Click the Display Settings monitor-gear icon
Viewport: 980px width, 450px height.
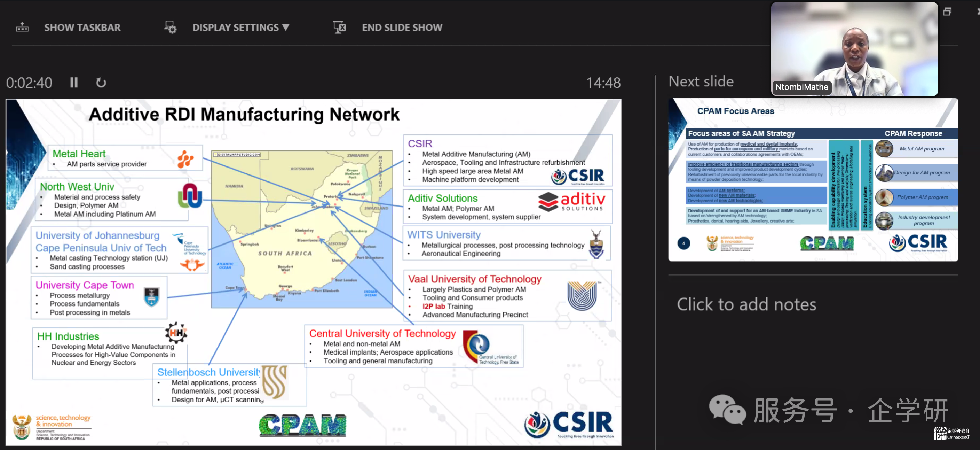(x=170, y=28)
